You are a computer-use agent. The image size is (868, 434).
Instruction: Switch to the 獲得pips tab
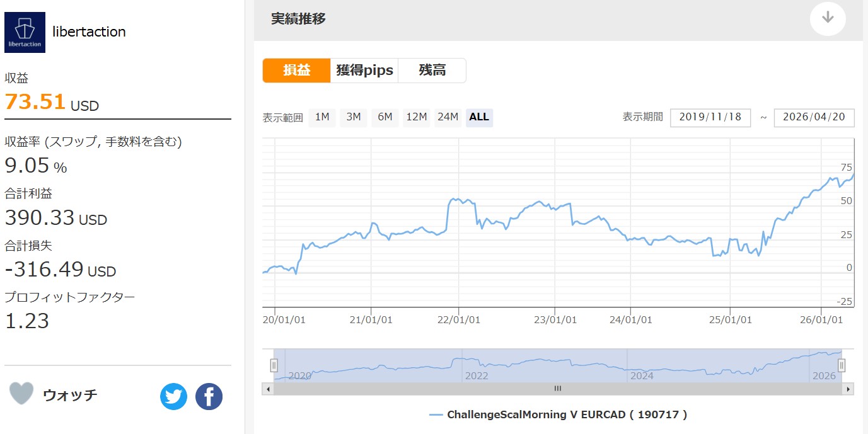coord(364,71)
